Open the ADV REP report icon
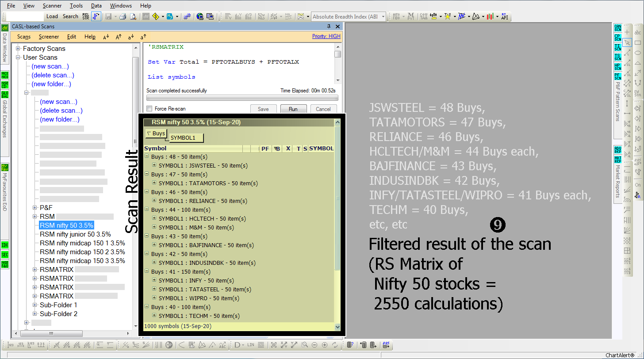 click(618, 149)
